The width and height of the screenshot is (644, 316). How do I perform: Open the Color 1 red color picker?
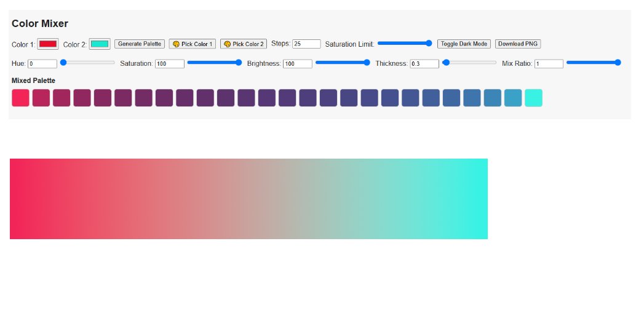tap(47, 44)
